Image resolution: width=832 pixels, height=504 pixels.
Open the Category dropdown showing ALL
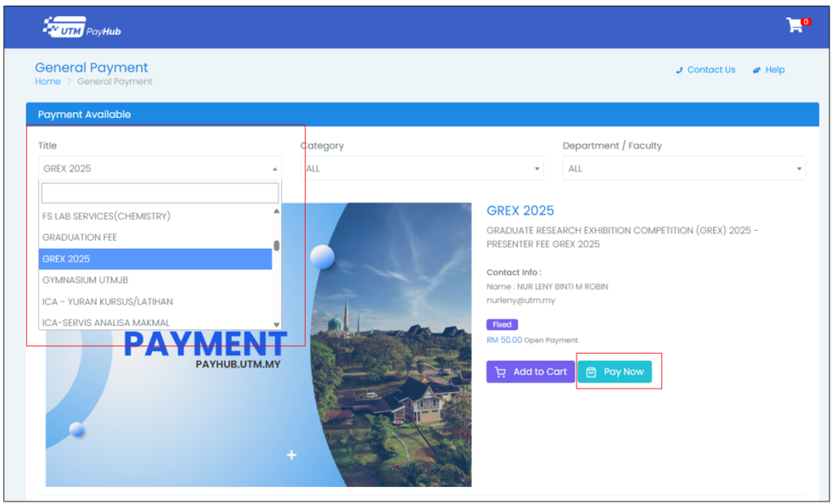(420, 168)
